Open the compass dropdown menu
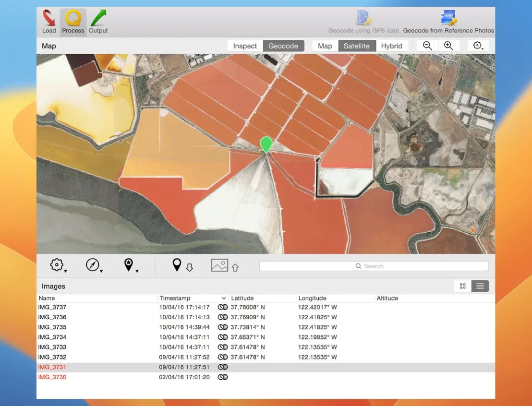Image resolution: width=532 pixels, height=406 pixels. (x=94, y=265)
